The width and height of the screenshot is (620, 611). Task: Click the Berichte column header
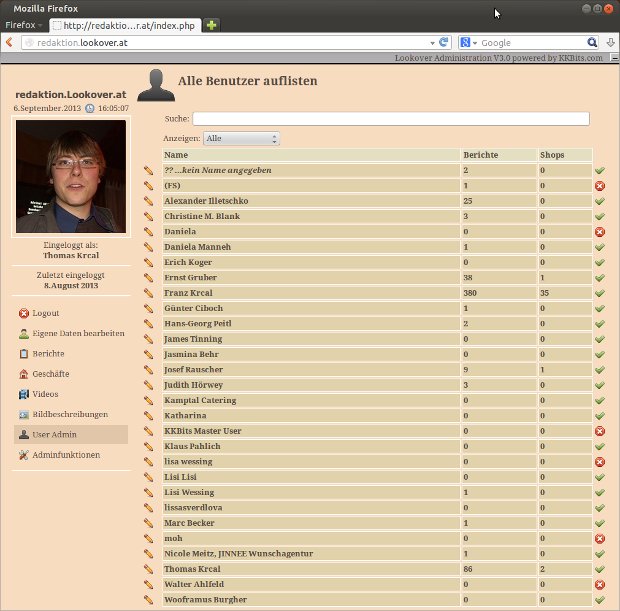click(499, 155)
